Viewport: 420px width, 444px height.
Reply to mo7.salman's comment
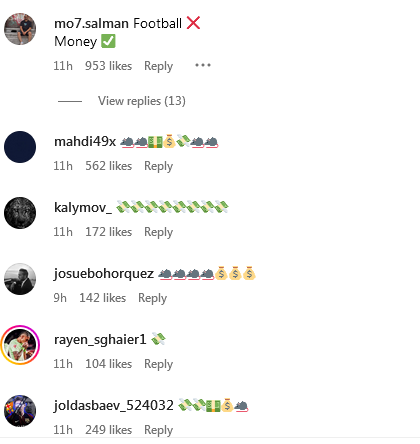[159, 66]
